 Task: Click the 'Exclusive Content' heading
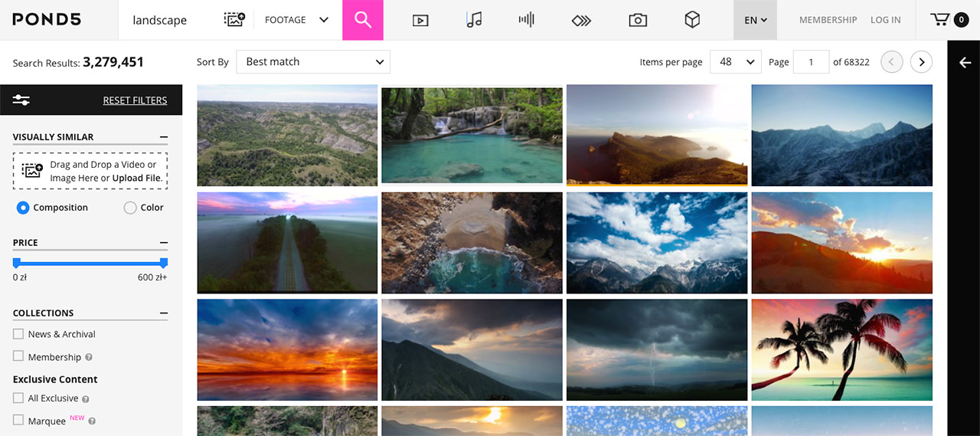click(55, 379)
